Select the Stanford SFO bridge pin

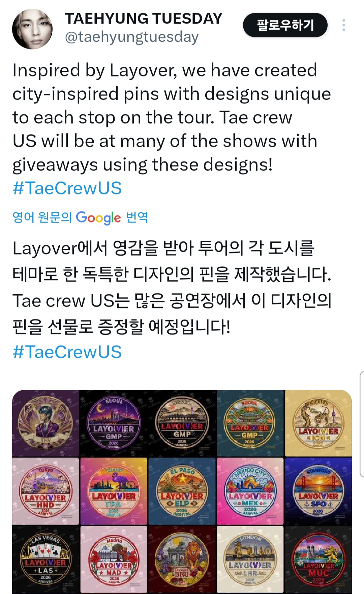(x=318, y=491)
